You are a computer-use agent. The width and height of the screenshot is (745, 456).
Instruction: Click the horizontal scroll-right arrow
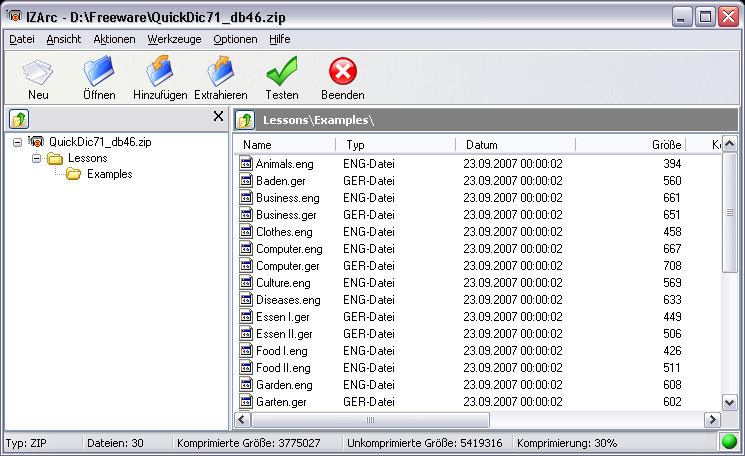712,419
